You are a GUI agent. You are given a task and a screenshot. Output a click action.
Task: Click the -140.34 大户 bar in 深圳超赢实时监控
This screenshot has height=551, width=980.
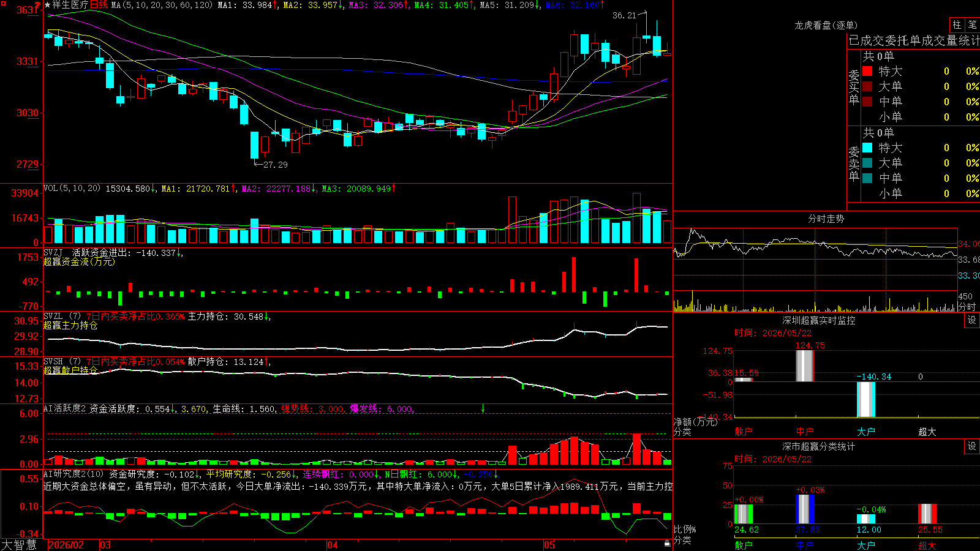865,399
